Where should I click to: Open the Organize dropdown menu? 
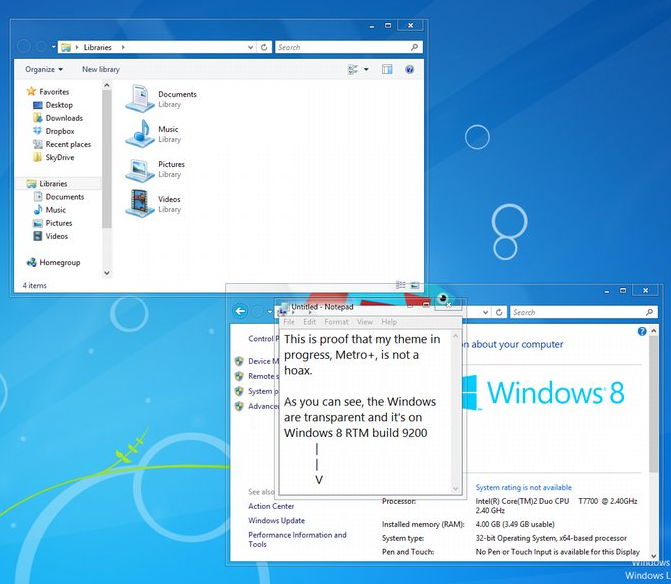click(44, 69)
